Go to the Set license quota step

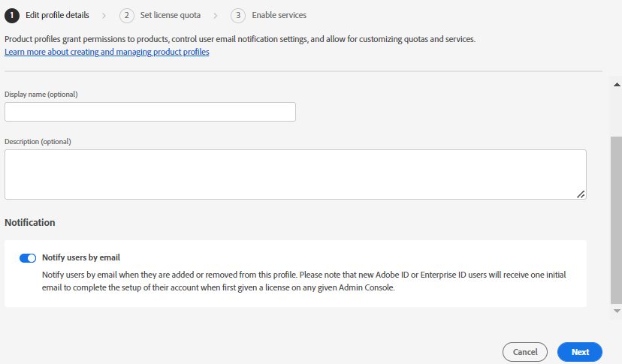point(168,15)
